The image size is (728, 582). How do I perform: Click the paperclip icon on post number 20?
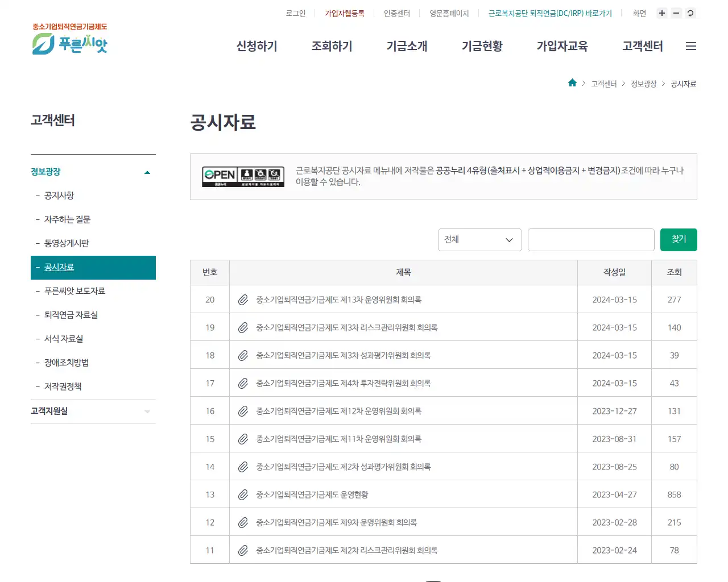click(243, 300)
